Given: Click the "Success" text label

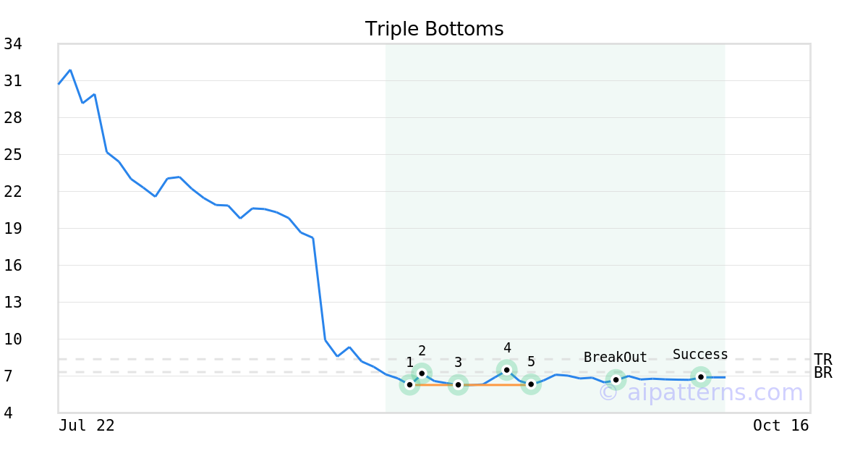Looking at the screenshot, I should pyautogui.click(x=700, y=355).
